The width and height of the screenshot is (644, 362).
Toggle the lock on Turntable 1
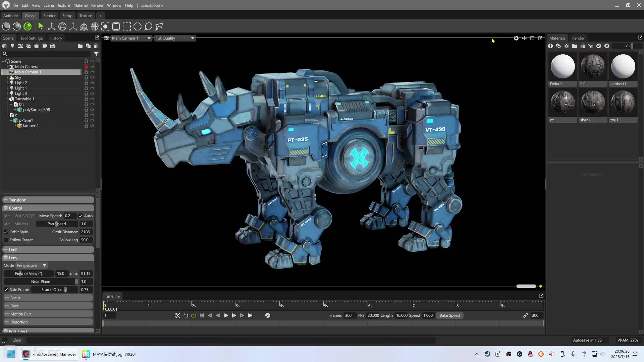point(86,99)
